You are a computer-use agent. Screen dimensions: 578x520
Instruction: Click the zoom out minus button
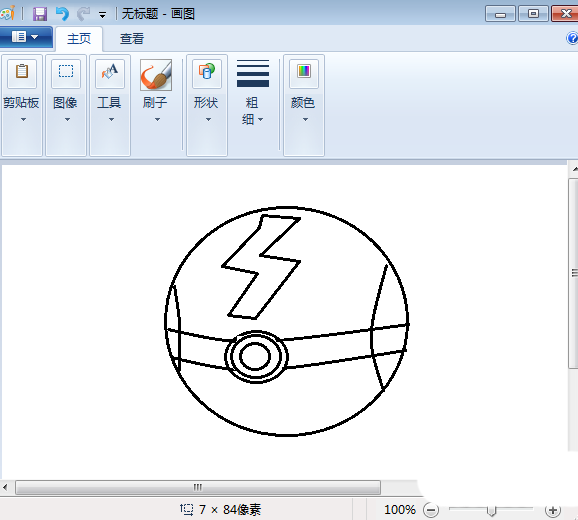click(431, 510)
